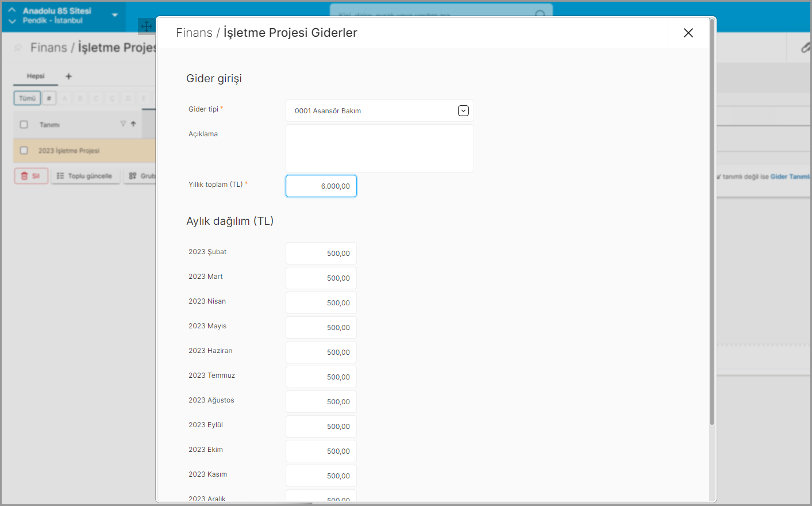Viewport: 812px width, 506px height.
Task: Select the Tümü letter filter
Action: click(27, 98)
